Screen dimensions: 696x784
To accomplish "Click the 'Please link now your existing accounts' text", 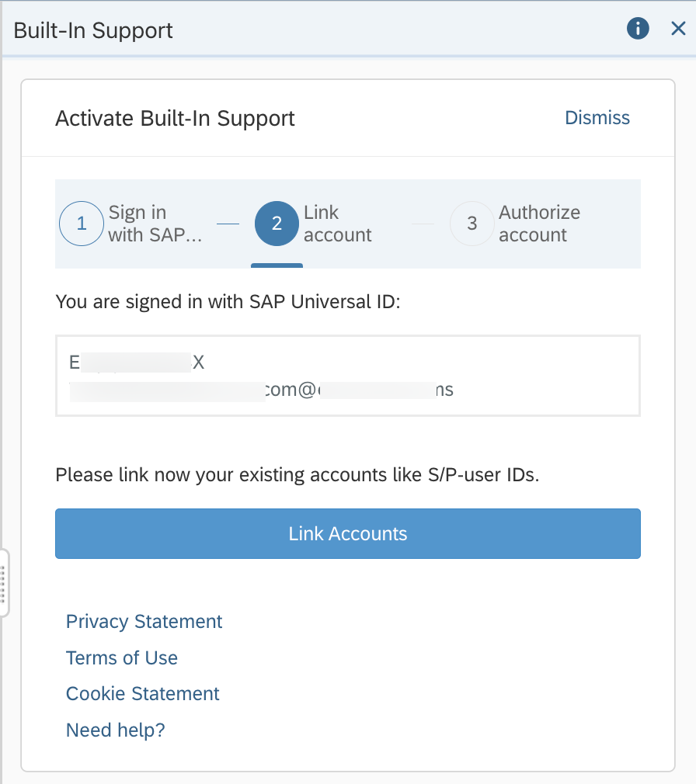I will pos(298,475).
